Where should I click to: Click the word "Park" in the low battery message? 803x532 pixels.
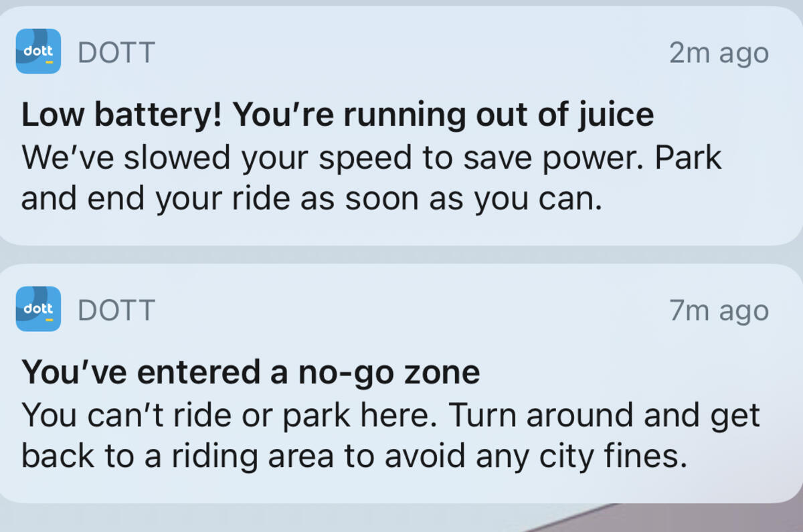(689, 157)
